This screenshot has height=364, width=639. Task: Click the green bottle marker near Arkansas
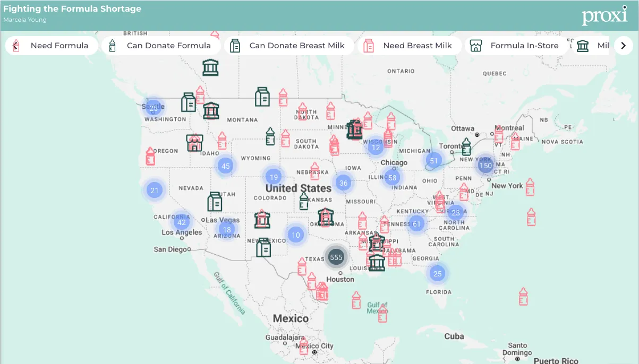click(x=304, y=201)
